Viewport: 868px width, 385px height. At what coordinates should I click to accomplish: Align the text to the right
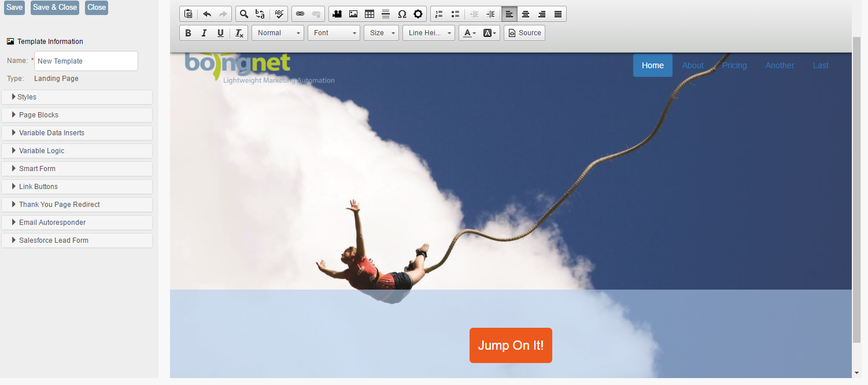[542, 14]
